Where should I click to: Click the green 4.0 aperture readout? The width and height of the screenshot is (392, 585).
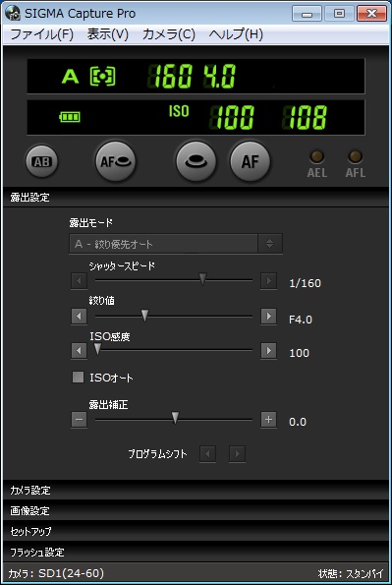(x=220, y=76)
